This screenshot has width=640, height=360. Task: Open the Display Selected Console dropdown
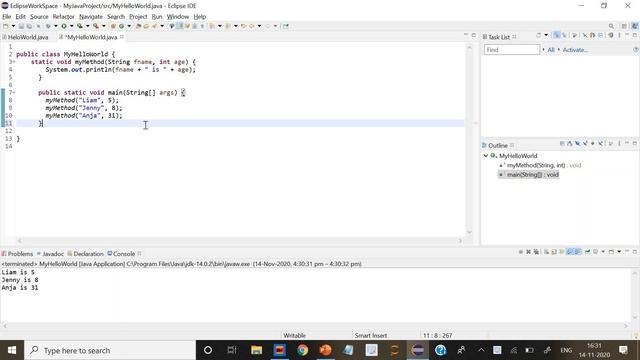click(x=603, y=252)
